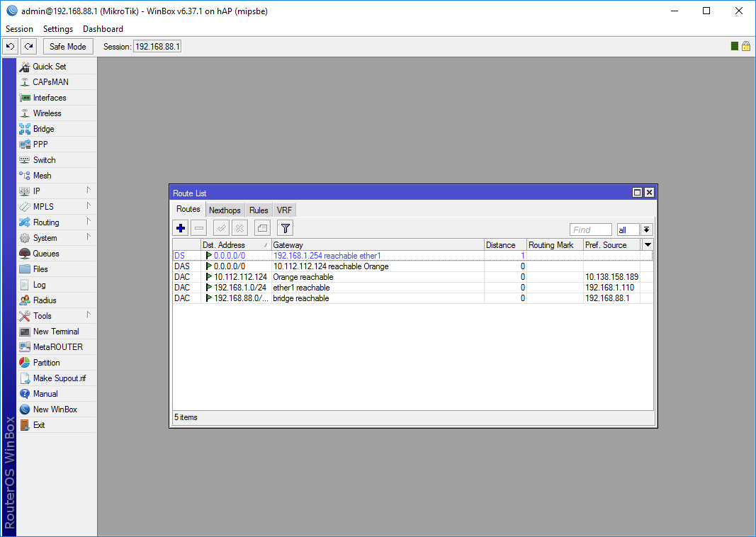Viewport: 756px width, 537px height.
Task: Expand the IP submenu
Action: pos(57,191)
